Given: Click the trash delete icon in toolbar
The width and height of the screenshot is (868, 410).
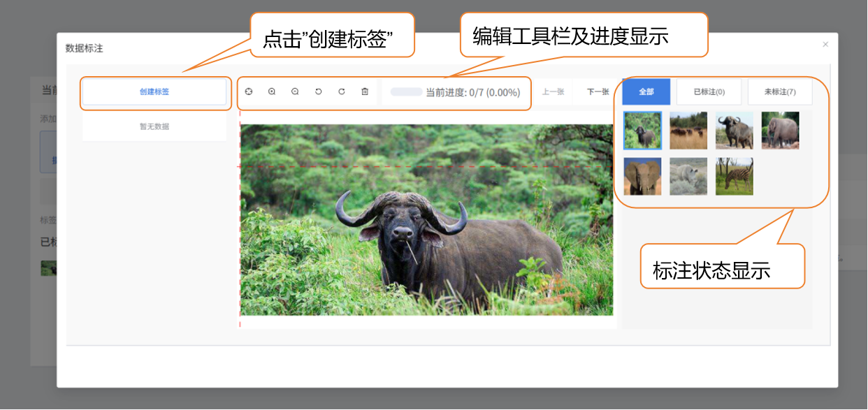Looking at the screenshot, I should 365,91.
